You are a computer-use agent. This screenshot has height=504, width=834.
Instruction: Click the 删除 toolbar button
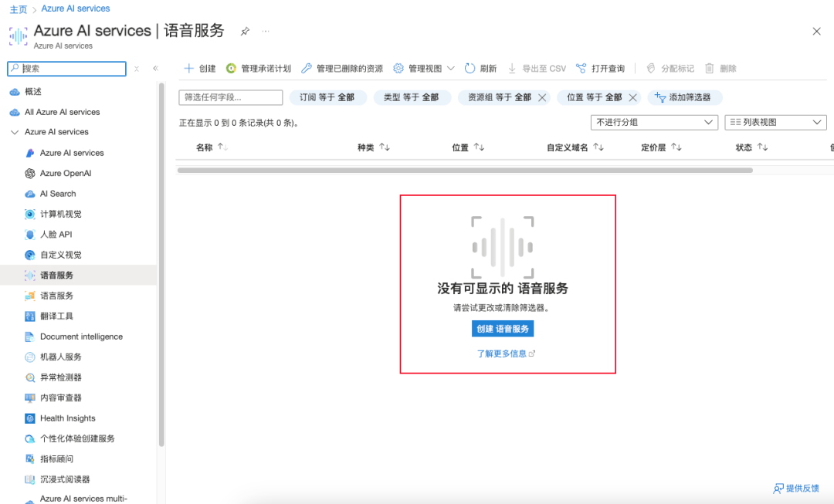[x=720, y=69]
